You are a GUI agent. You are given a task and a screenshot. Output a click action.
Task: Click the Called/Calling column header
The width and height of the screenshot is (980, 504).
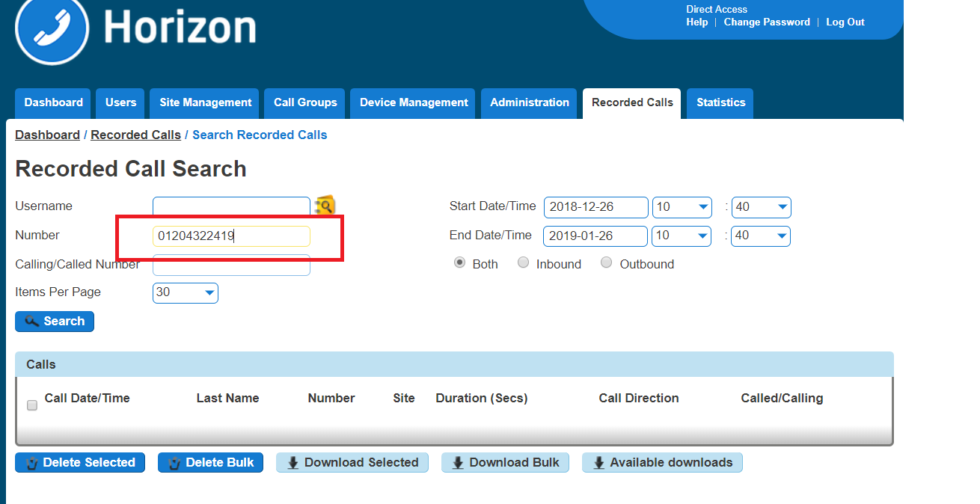click(782, 399)
